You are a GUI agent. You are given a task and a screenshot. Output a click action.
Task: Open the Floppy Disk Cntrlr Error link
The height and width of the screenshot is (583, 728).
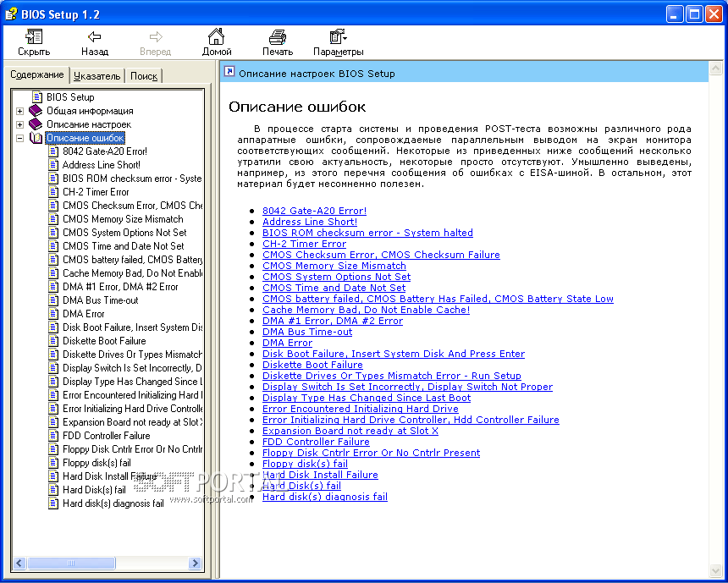click(371, 453)
